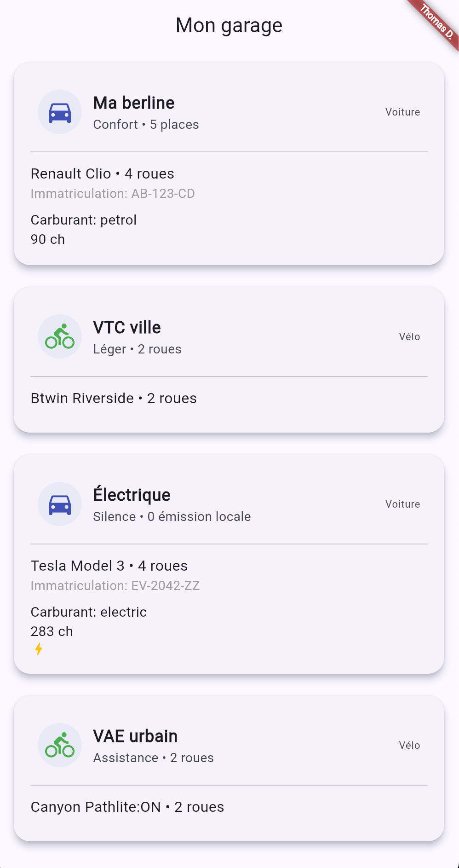
Task: Click the blue car icon for Électrique
Action: [x=60, y=504]
